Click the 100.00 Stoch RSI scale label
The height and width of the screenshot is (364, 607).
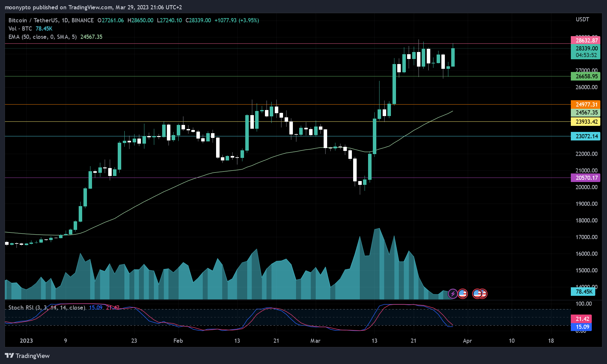point(584,304)
